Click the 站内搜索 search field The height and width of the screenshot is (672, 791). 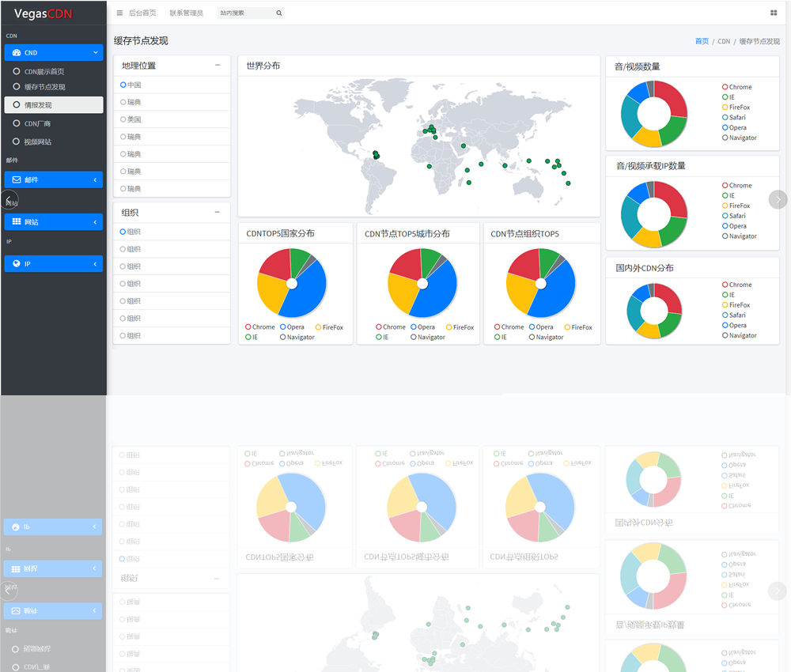(245, 13)
